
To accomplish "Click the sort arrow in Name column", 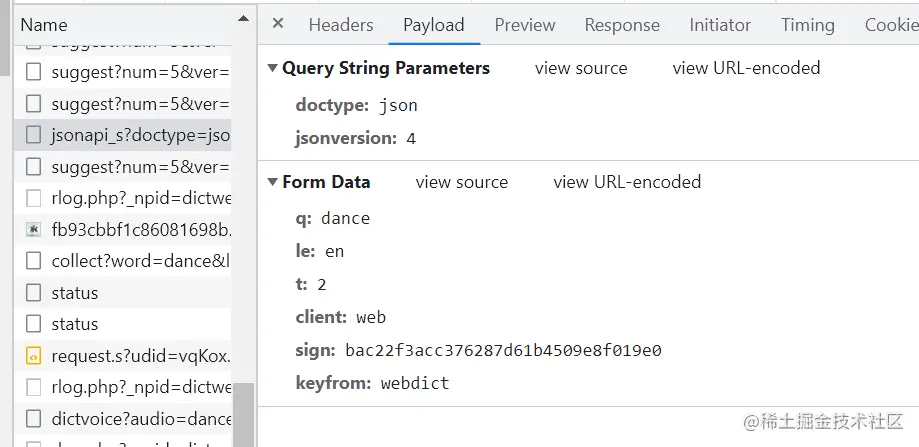I will [242, 19].
